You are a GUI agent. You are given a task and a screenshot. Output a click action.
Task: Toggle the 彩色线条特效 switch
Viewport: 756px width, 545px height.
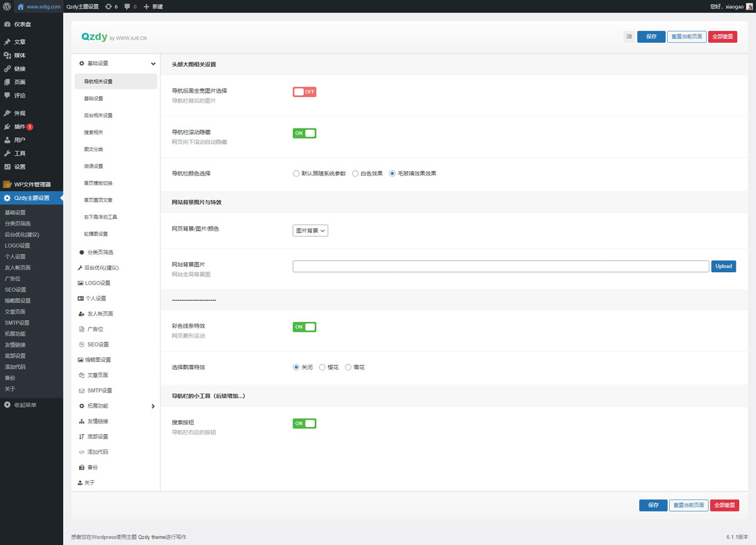(x=304, y=327)
